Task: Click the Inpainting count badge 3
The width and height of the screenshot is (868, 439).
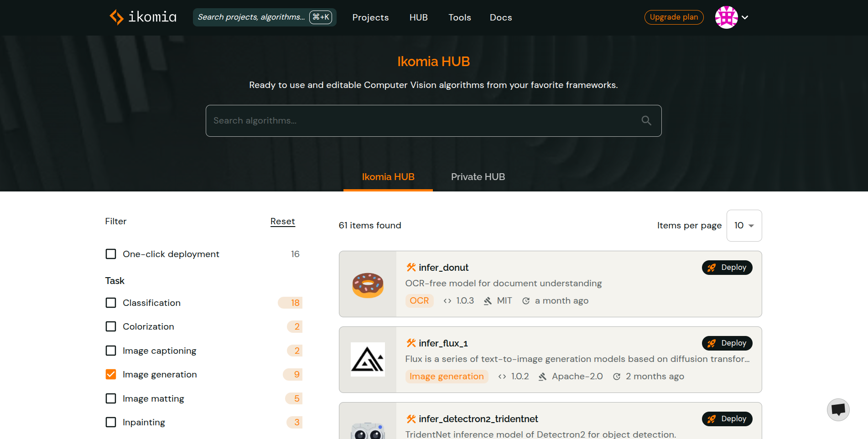Action: tap(294, 422)
